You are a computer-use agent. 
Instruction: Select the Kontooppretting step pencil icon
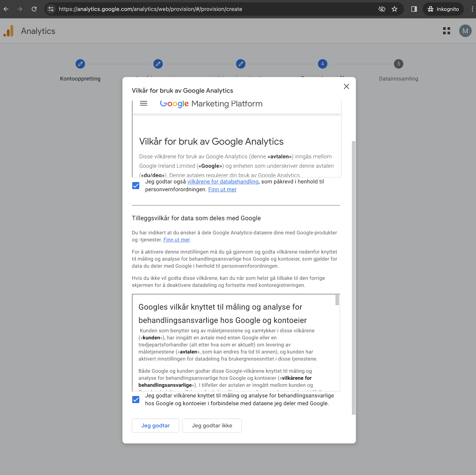tap(80, 64)
